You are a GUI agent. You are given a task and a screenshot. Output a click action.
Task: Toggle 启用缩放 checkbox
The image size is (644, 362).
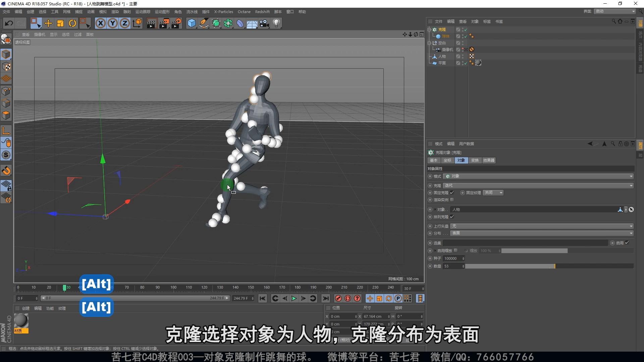pyautogui.click(x=455, y=250)
